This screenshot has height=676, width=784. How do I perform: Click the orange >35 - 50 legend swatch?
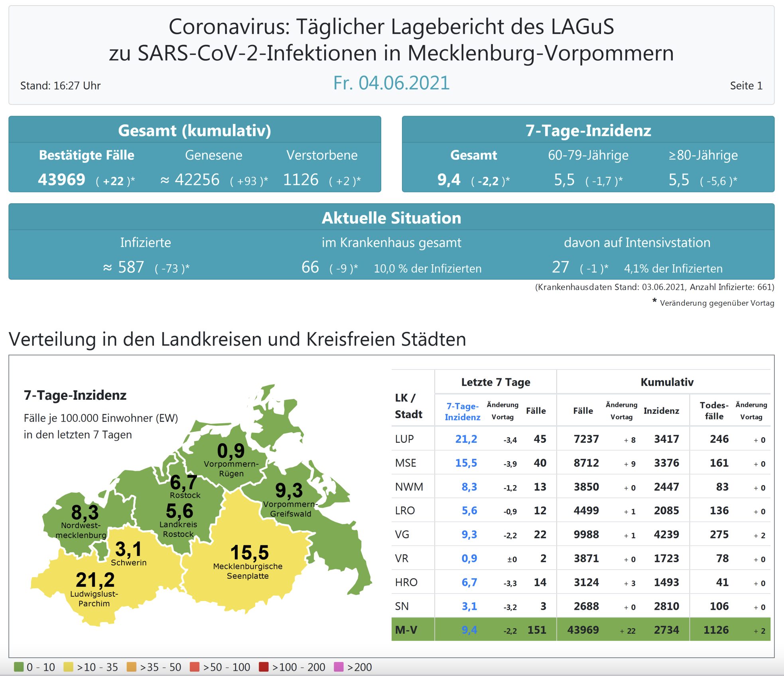(x=131, y=667)
